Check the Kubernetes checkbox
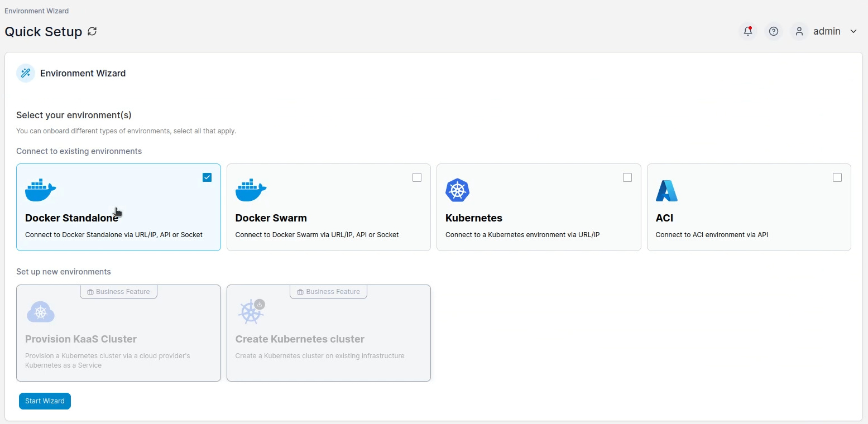The width and height of the screenshot is (868, 424). tap(627, 177)
